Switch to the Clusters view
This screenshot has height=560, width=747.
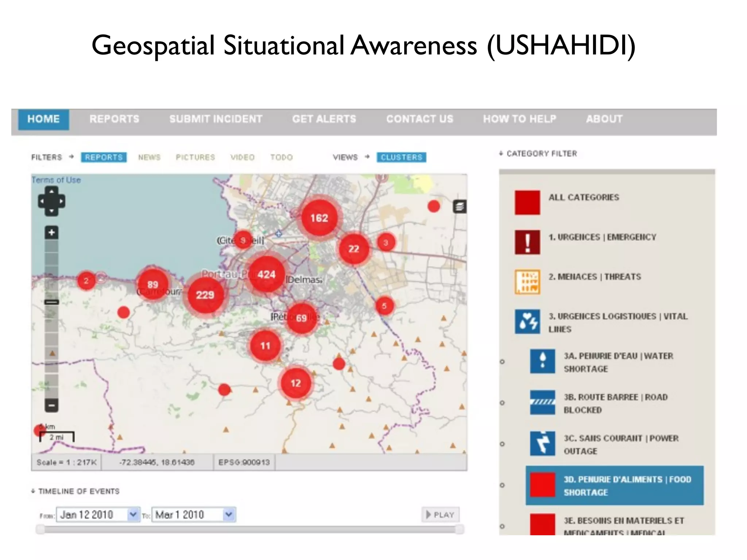click(x=401, y=157)
